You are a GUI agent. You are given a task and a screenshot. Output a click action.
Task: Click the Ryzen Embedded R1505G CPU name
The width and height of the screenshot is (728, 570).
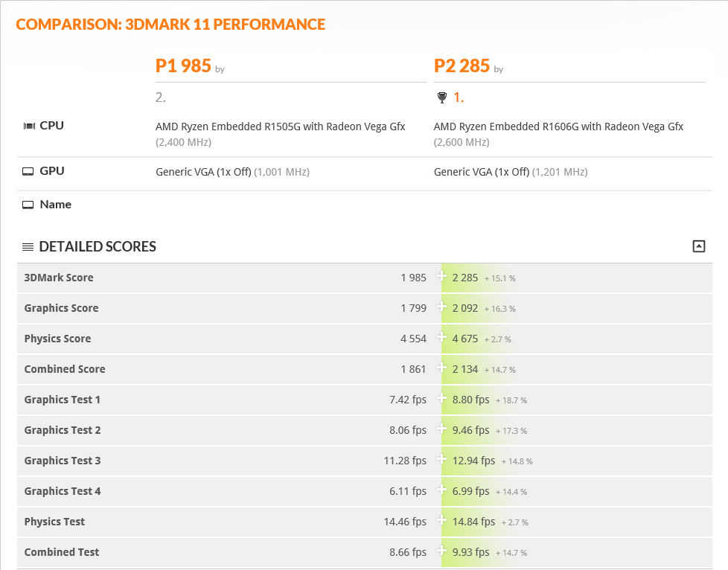[280, 127]
